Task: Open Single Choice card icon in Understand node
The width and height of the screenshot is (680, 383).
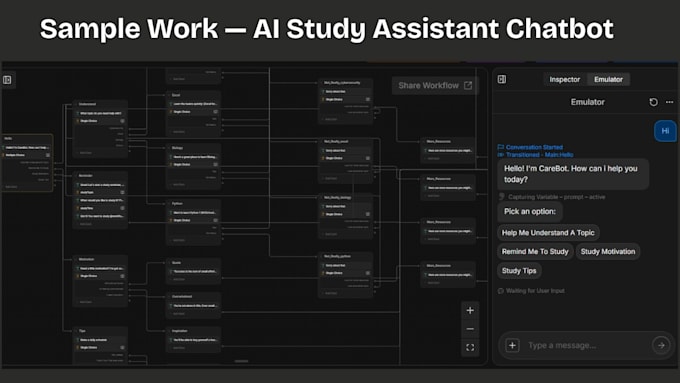Action: tap(122, 121)
